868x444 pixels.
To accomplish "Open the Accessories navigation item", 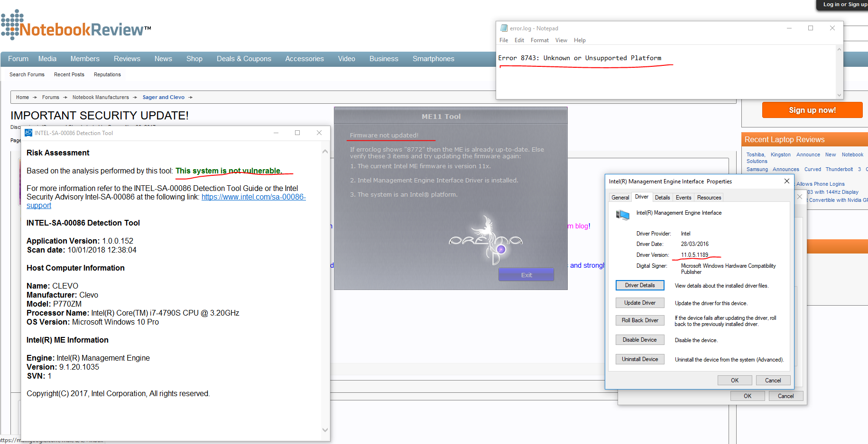I will 305,59.
